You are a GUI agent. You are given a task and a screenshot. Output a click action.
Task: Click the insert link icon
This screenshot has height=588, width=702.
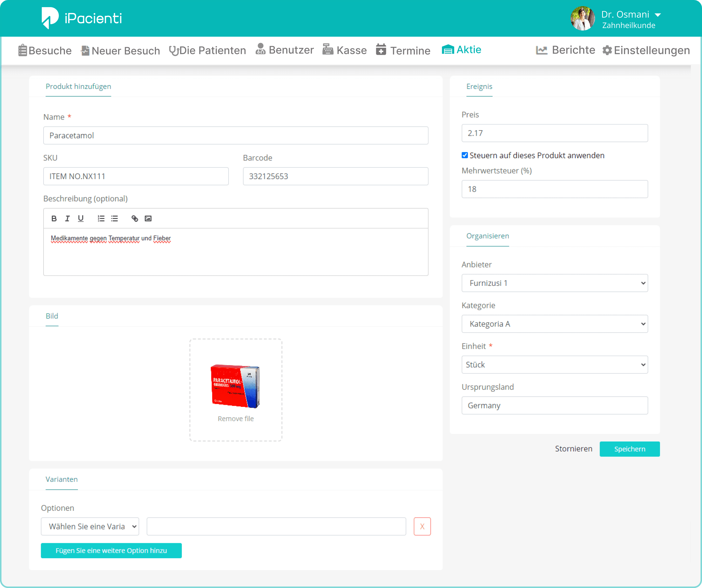(x=135, y=219)
